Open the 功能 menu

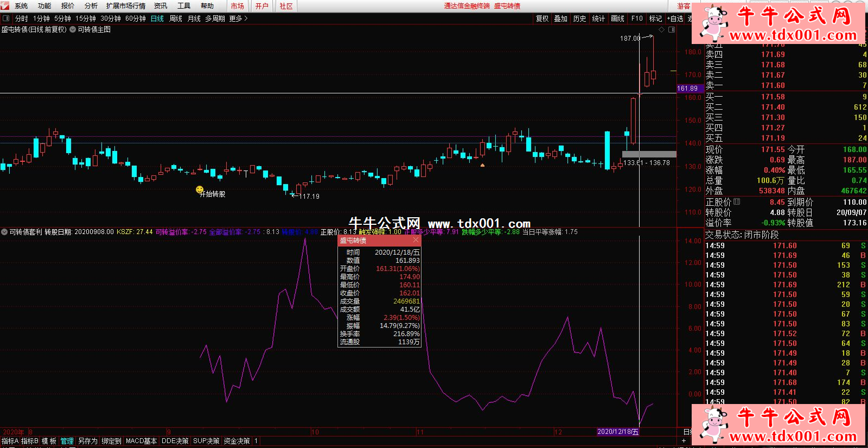(x=44, y=6)
